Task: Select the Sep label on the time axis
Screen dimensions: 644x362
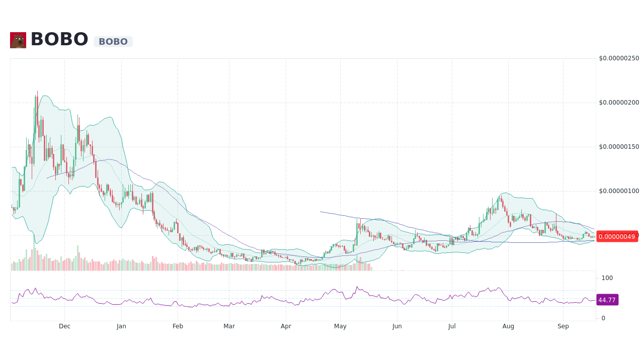Action: [x=563, y=326]
